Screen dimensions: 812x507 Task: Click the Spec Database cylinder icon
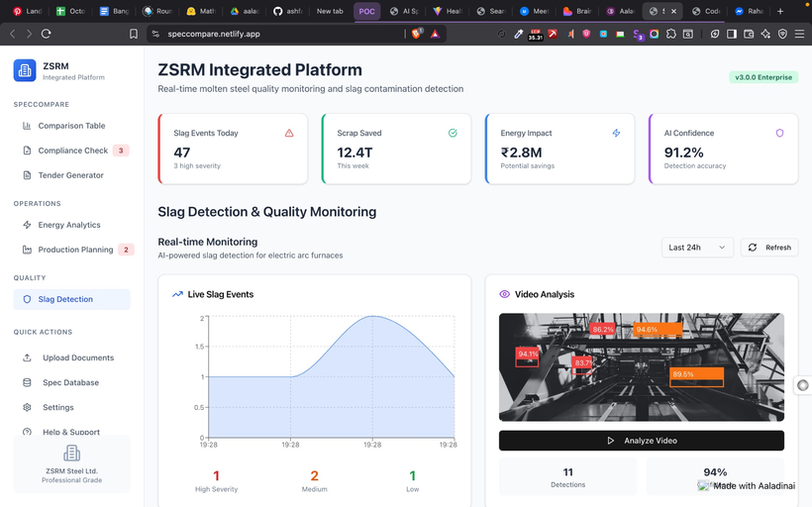[x=27, y=382]
